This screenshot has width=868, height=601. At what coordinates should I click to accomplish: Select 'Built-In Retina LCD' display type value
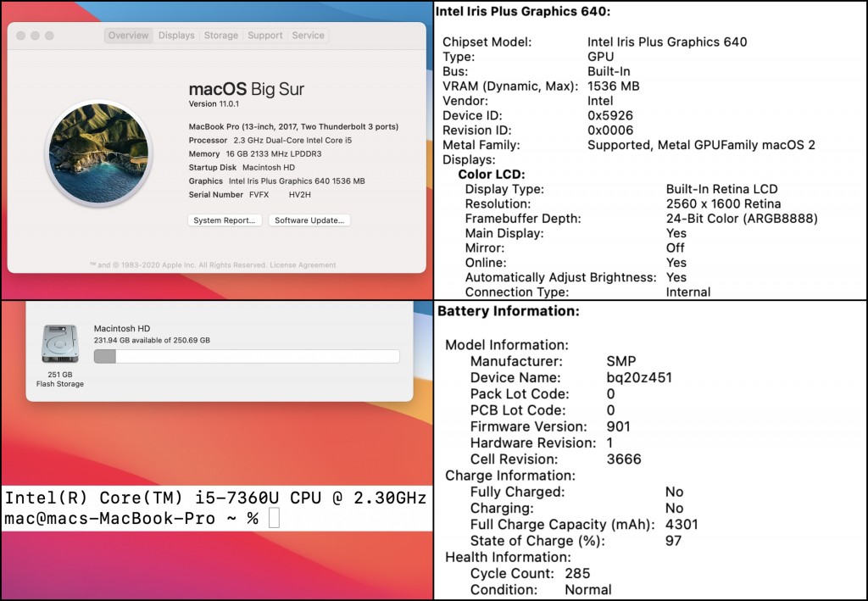722,189
